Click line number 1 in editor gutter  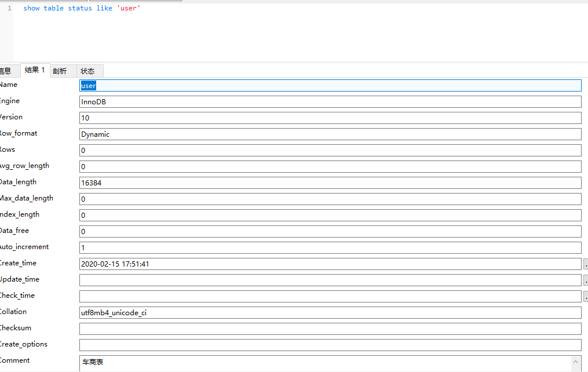pyautogui.click(x=9, y=8)
